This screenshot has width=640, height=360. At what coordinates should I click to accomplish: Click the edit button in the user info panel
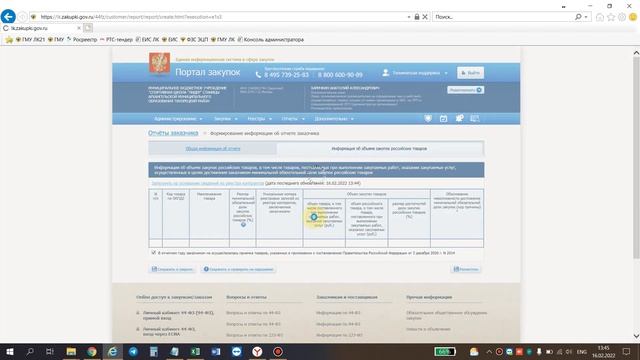coord(465,90)
